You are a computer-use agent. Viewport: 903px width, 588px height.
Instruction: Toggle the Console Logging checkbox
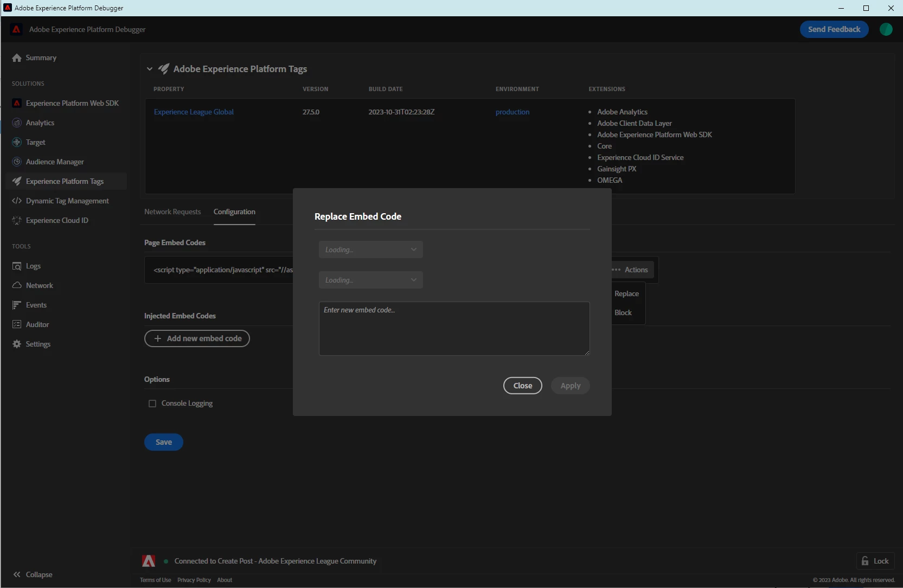click(x=152, y=404)
